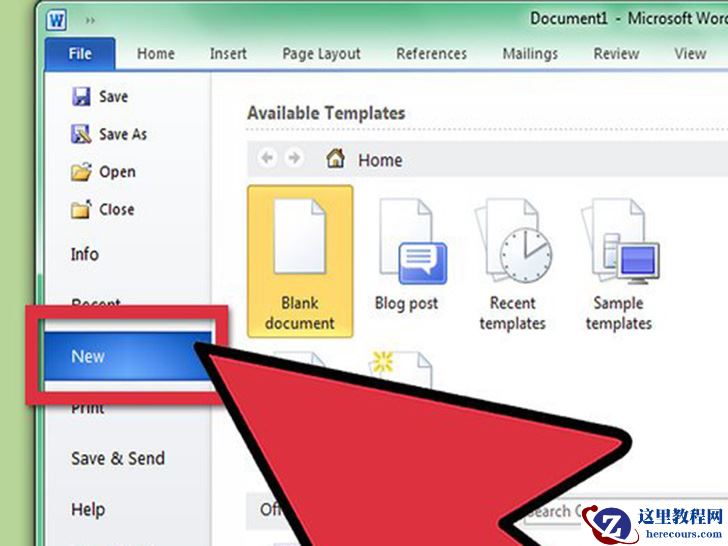Open the Mailings tab

click(x=530, y=54)
